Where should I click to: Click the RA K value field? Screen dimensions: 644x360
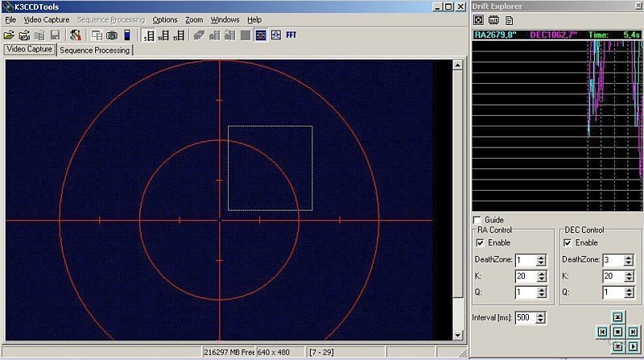point(526,276)
